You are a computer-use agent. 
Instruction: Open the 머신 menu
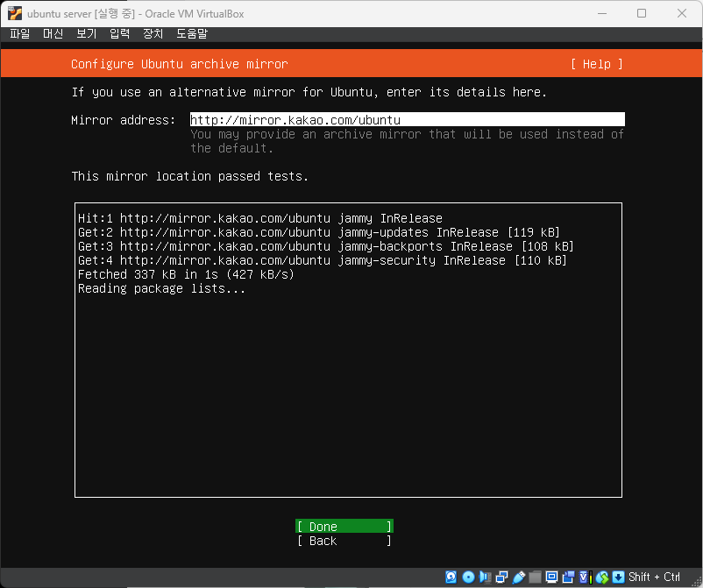point(53,33)
